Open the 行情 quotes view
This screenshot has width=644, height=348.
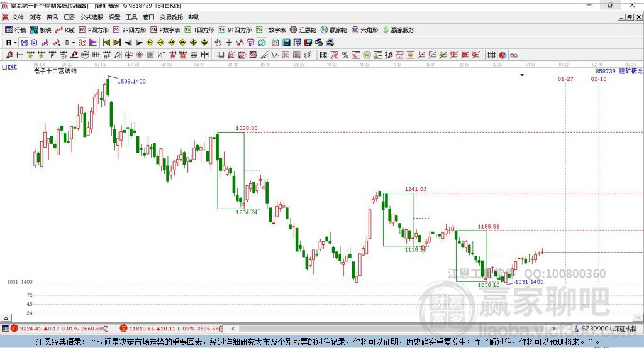16,30
